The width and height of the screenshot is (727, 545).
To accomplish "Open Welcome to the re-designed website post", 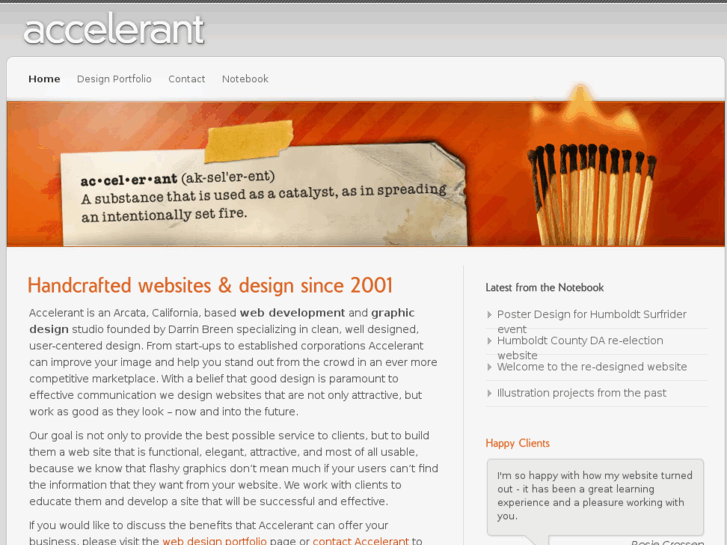I will pos(592,367).
